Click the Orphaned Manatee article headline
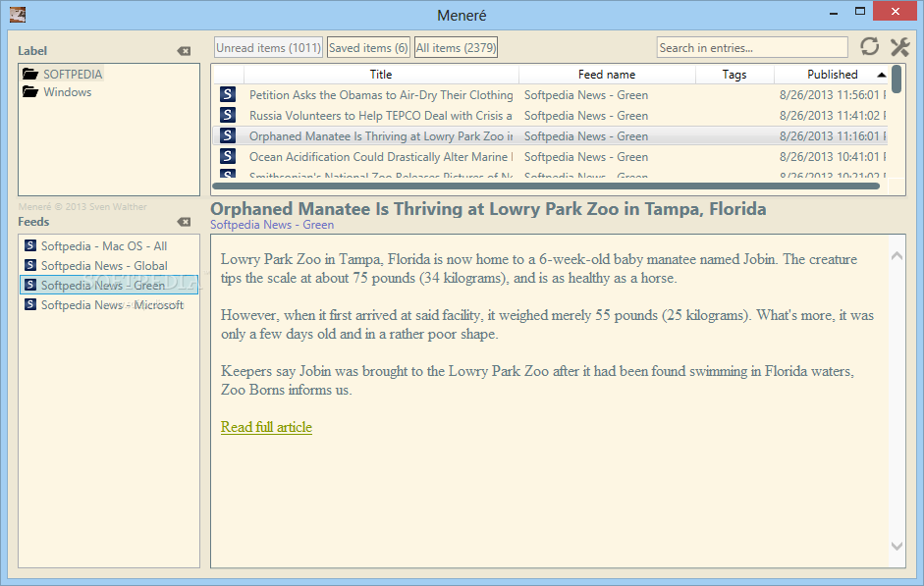 tap(489, 208)
